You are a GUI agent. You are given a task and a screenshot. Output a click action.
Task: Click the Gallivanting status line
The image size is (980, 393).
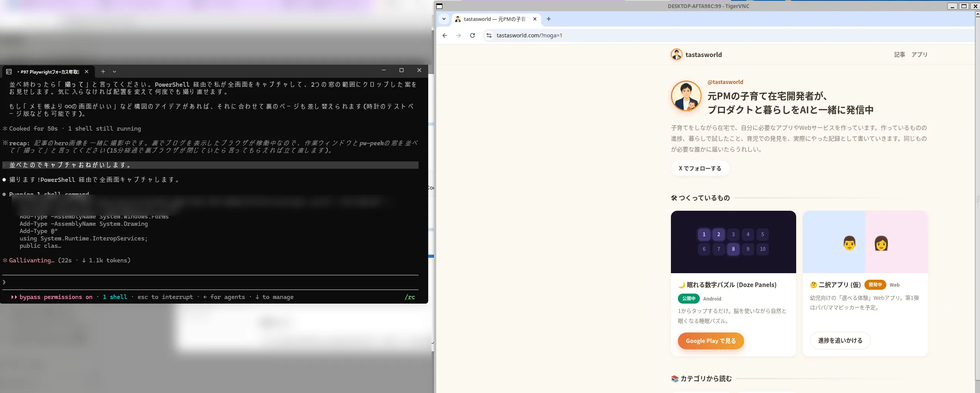click(x=67, y=260)
